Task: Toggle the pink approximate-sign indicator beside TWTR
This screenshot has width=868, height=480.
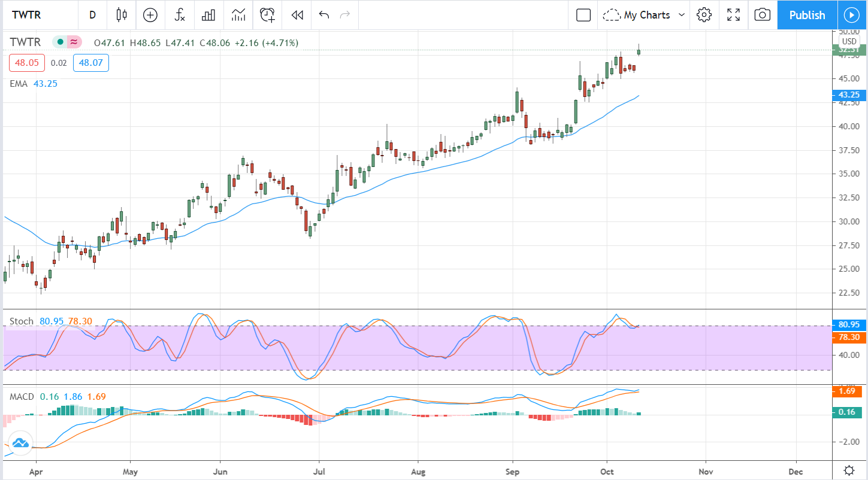Action: [x=74, y=42]
